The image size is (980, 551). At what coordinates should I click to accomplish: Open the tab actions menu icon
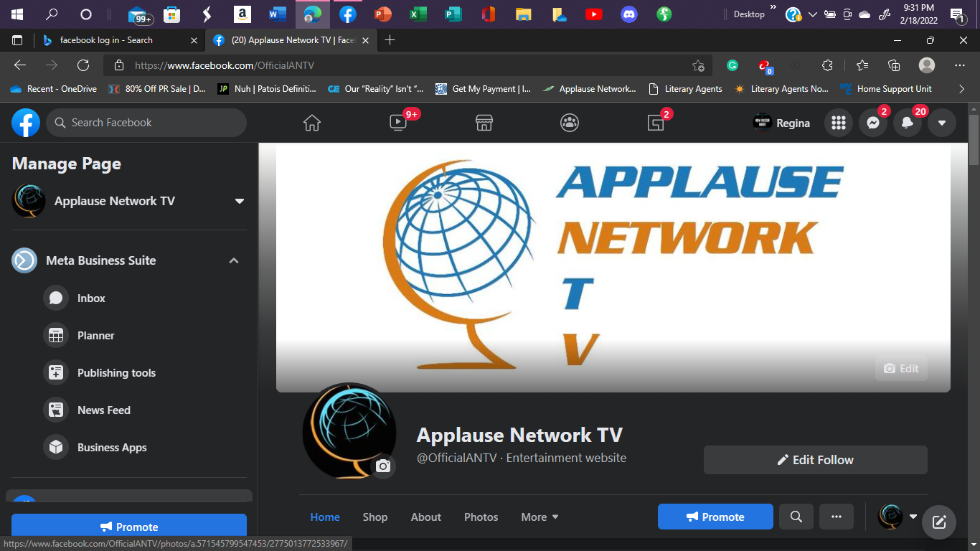pos(17,40)
